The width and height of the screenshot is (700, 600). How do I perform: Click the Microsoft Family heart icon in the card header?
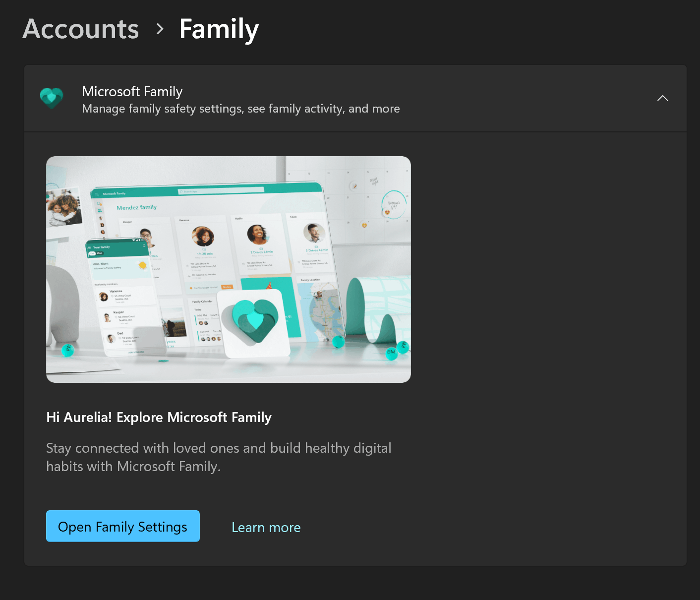point(51,98)
